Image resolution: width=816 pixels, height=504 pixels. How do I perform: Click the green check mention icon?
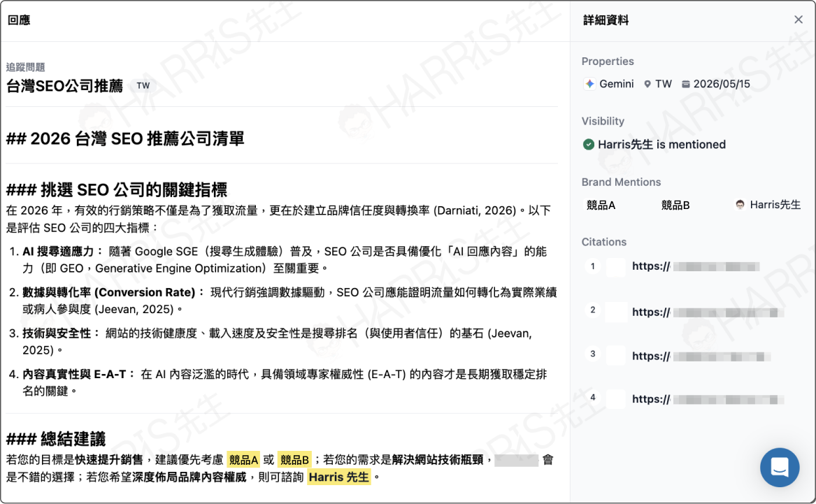[x=589, y=145]
